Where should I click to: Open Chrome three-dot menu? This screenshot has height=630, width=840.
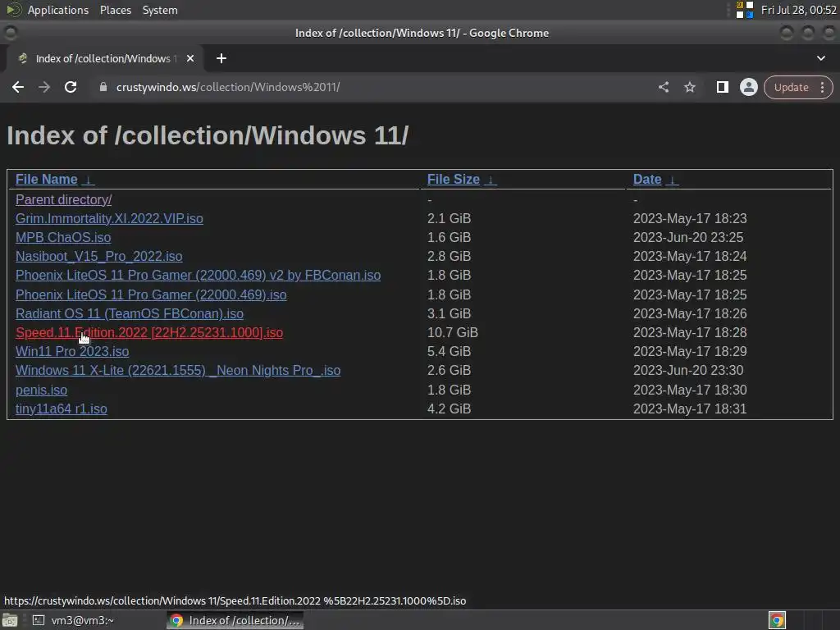[822, 87]
